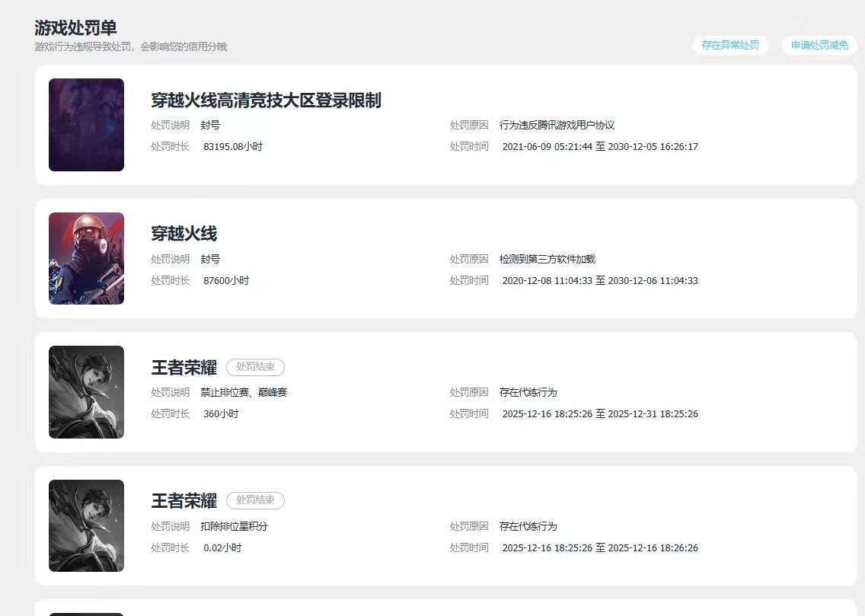Select the 穿越火线 title with 87600小时 penalty
Viewport: 865px width, 616px height.
tap(184, 234)
